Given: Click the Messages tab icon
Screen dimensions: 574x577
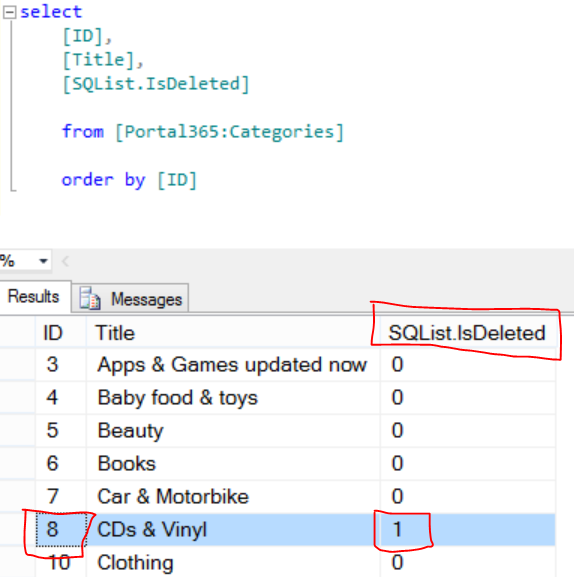Looking at the screenshot, I should point(90,298).
